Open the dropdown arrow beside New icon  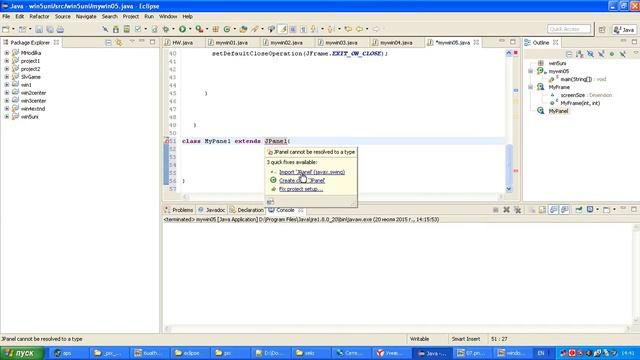(x=13, y=29)
